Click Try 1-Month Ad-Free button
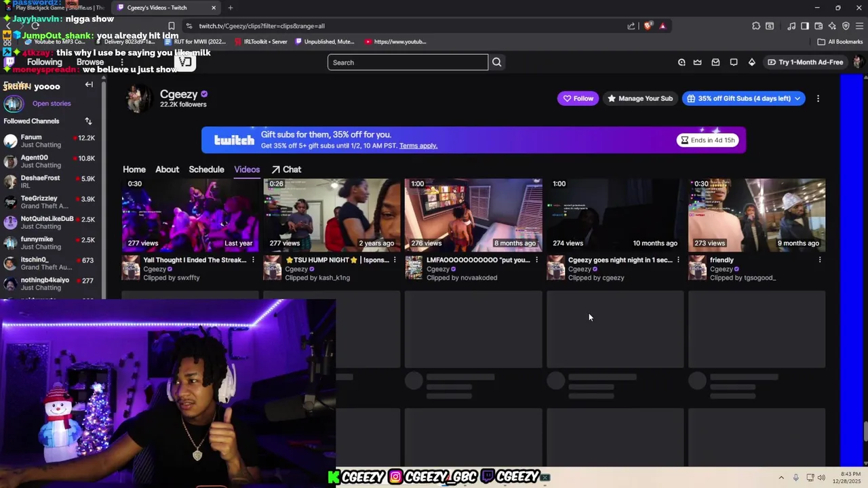Viewport: 868px width, 488px height. (x=805, y=62)
